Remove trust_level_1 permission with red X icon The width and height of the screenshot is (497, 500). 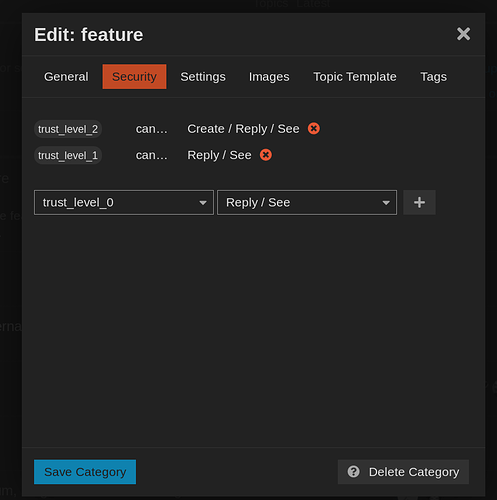point(266,155)
